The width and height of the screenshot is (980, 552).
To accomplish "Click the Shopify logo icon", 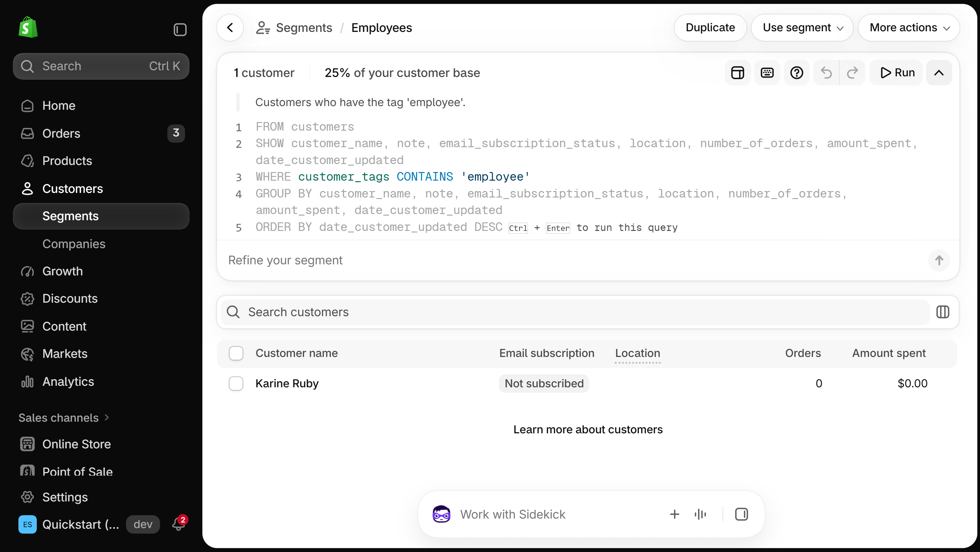I will 28,27.
